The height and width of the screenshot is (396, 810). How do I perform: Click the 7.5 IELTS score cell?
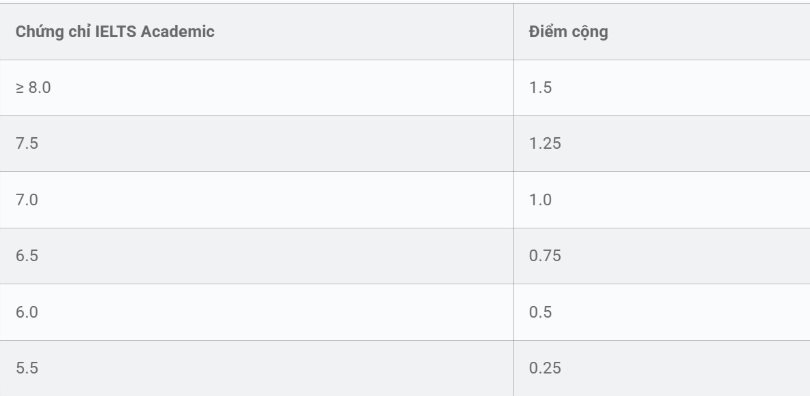256,144
